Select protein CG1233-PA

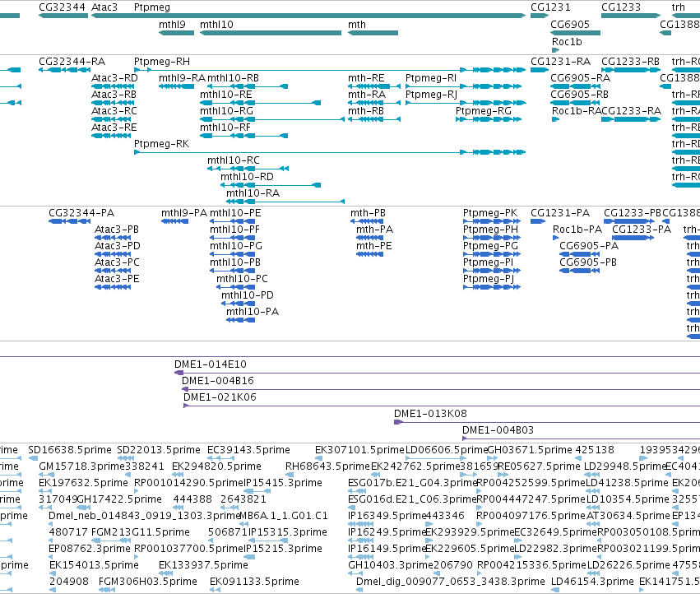[x=642, y=230]
